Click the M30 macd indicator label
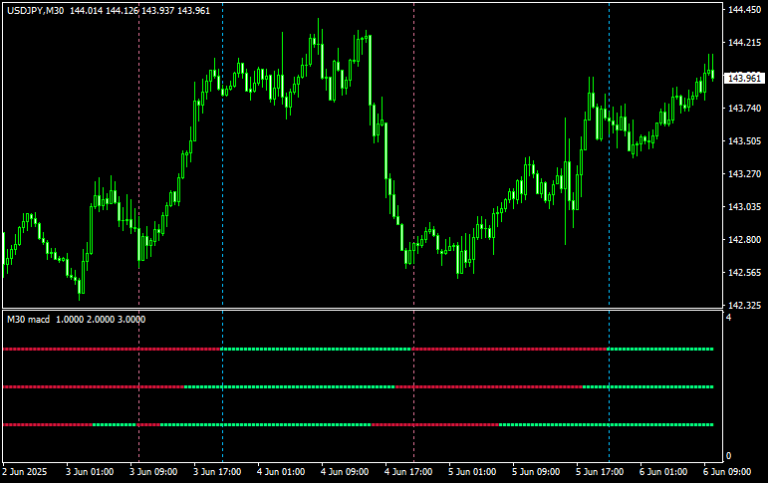The width and height of the screenshot is (768, 483). [x=28, y=319]
